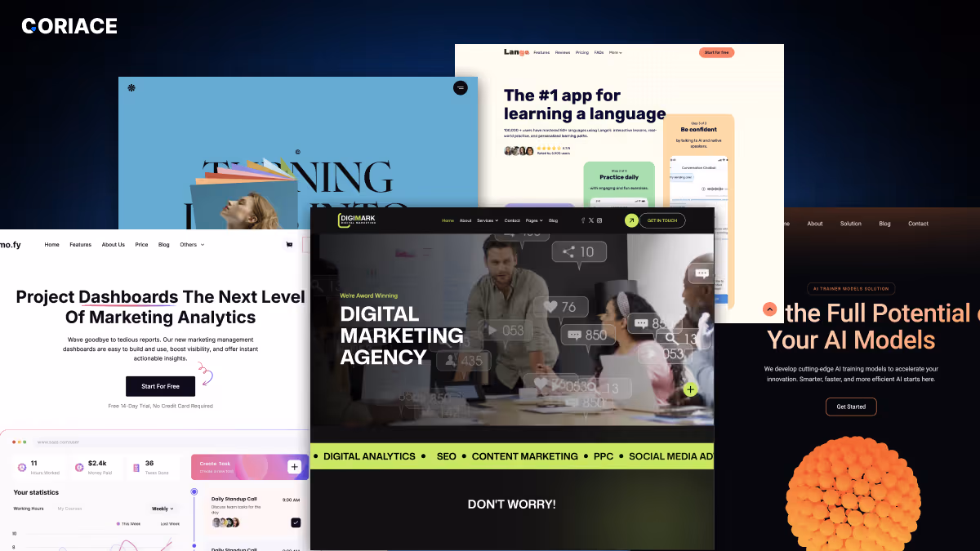
Task: Click the Get Started button
Action: coord(851,407)
